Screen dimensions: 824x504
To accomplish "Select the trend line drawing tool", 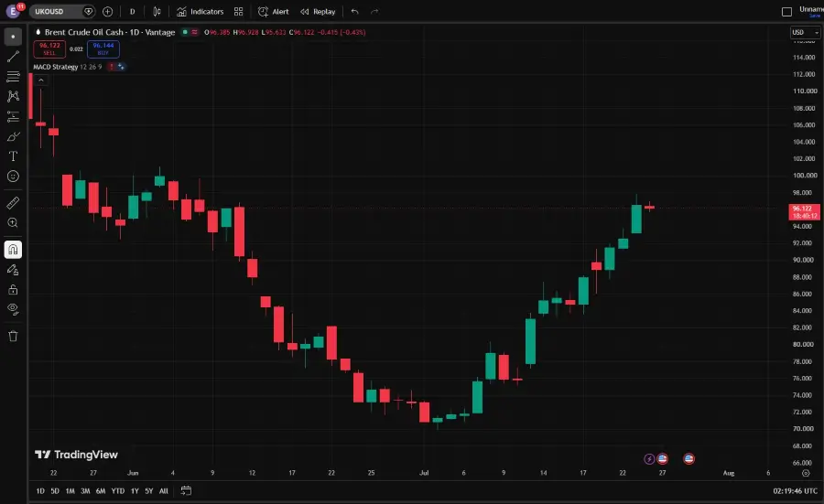I will [x=13, y=57].
